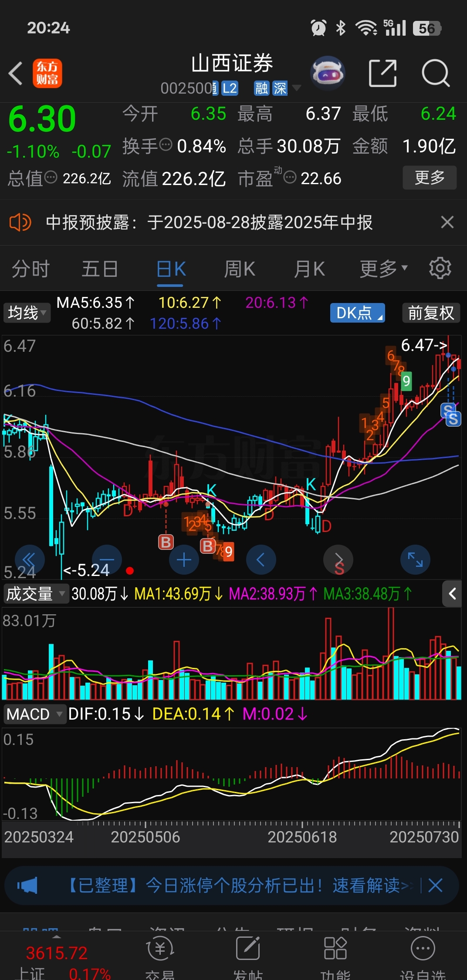Image resolution: width=467 pixels, height=980 pixels.
Task: Move chart left with left arrow
Action: pyautogui.click(x=261, y=559)
